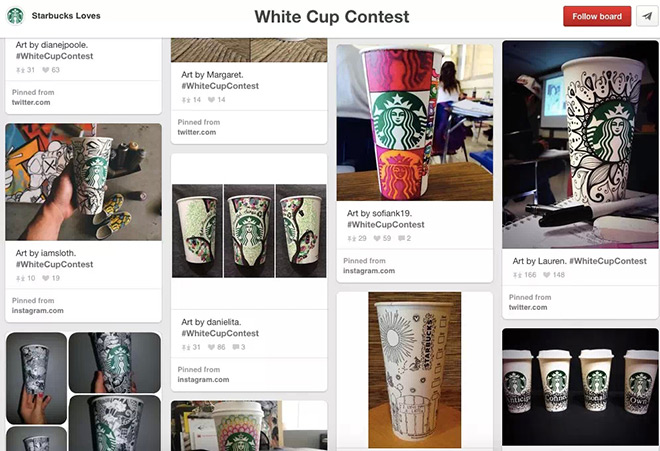Click comment bubble icon on sofiank19 pin
The image size is (660, 451).
[402, 238]
